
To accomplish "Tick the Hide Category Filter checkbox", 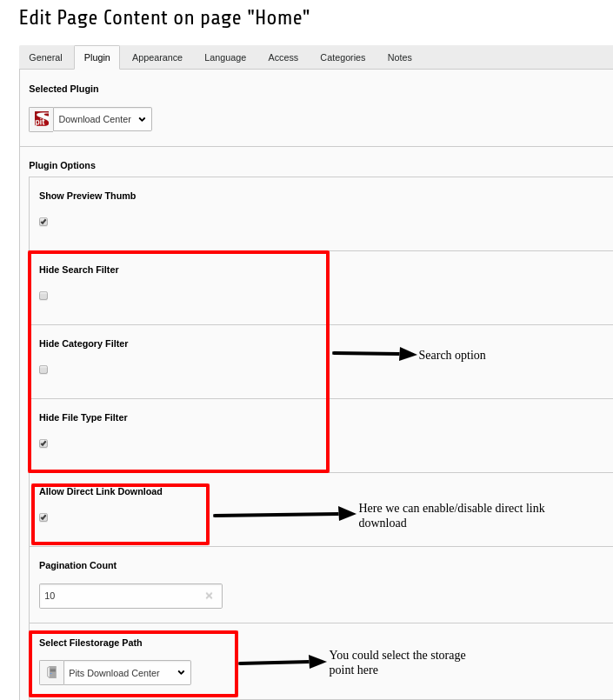I will pyautogui.click(x=43, y=370).
